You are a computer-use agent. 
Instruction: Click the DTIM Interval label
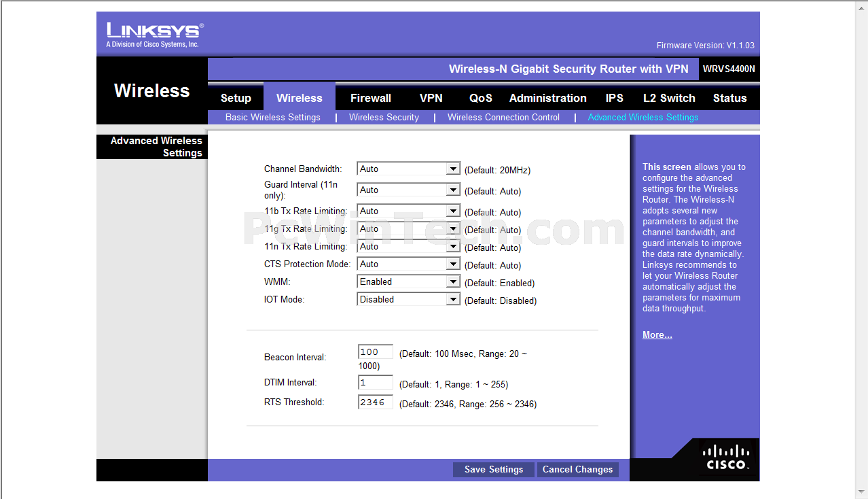(291, 383)
